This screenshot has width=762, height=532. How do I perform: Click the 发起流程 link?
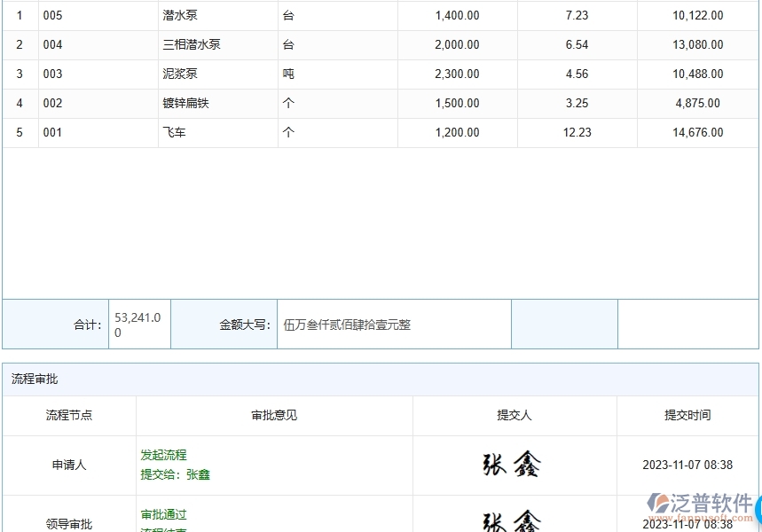[x=163, y=455]
